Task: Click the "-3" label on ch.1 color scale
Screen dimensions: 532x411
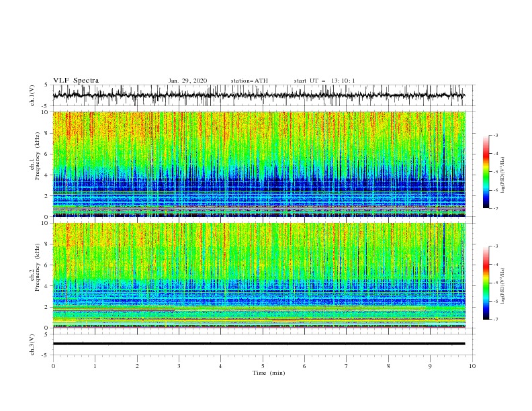Action: pos(496,135)
